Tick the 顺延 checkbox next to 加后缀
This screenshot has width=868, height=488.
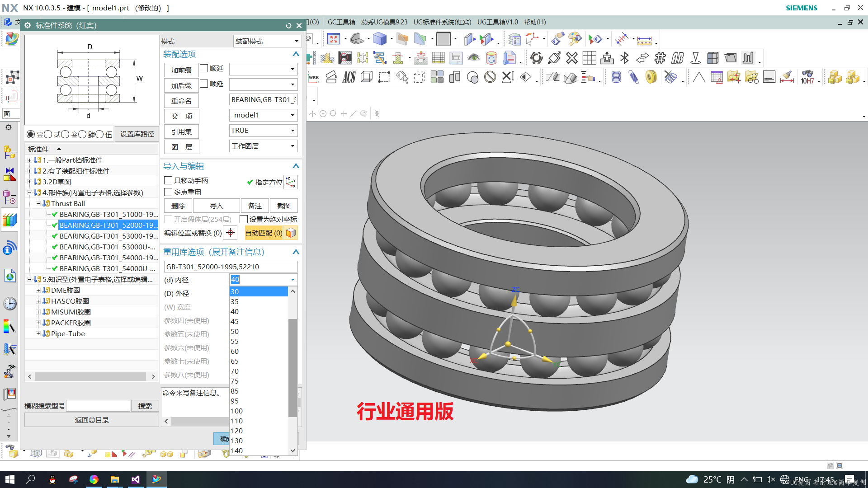(x=204, y=84)
